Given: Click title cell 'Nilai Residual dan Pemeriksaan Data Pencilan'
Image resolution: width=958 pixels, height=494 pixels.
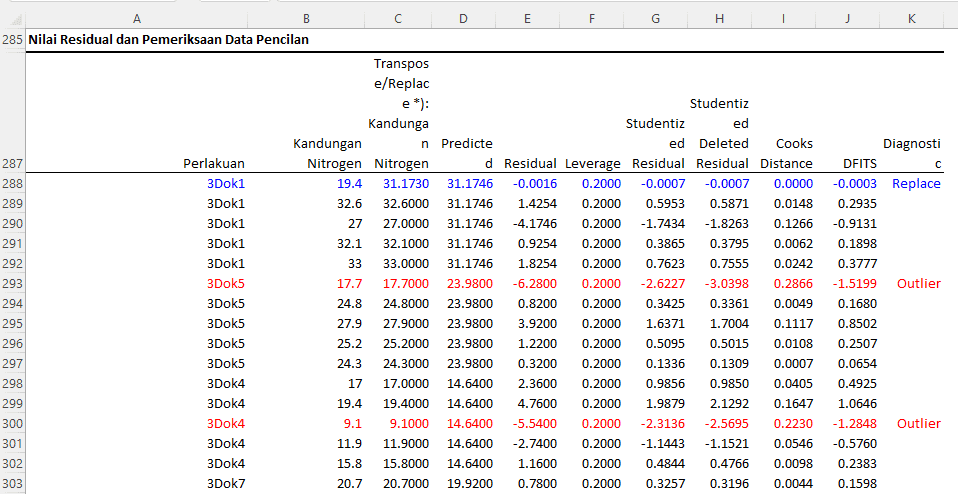Looking at the screenshot, I should 168,40.
